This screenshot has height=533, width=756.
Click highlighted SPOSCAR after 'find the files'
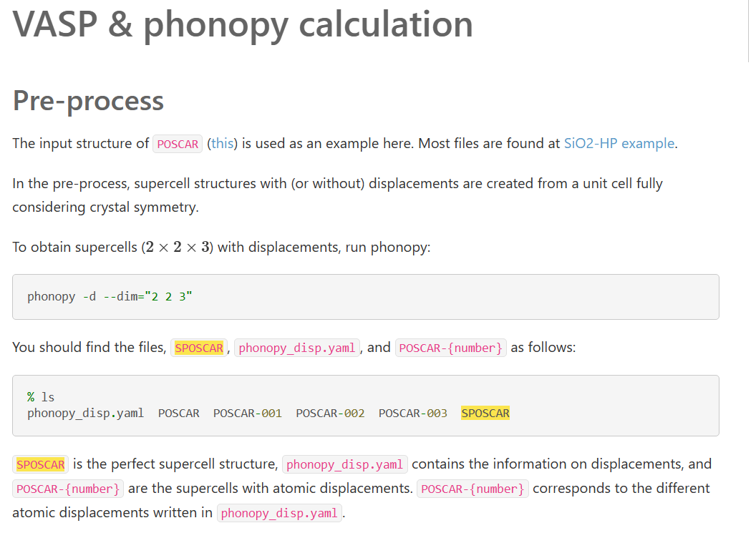pos(199,348)
